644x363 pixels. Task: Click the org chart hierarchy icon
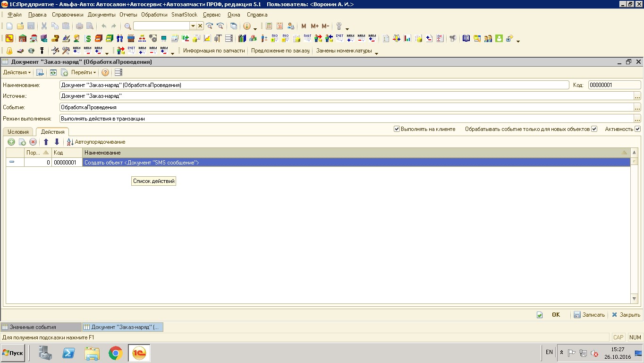(142, 39)
